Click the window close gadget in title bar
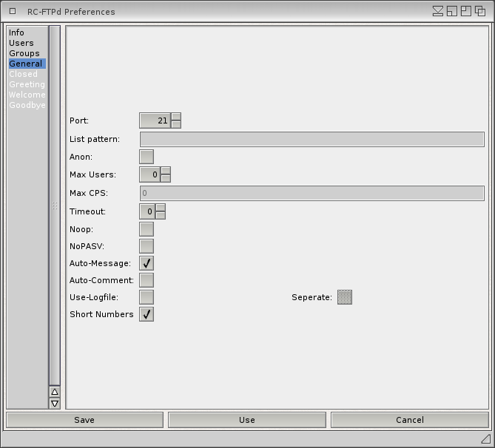The image size is (495, 448). tap(13, 11)
